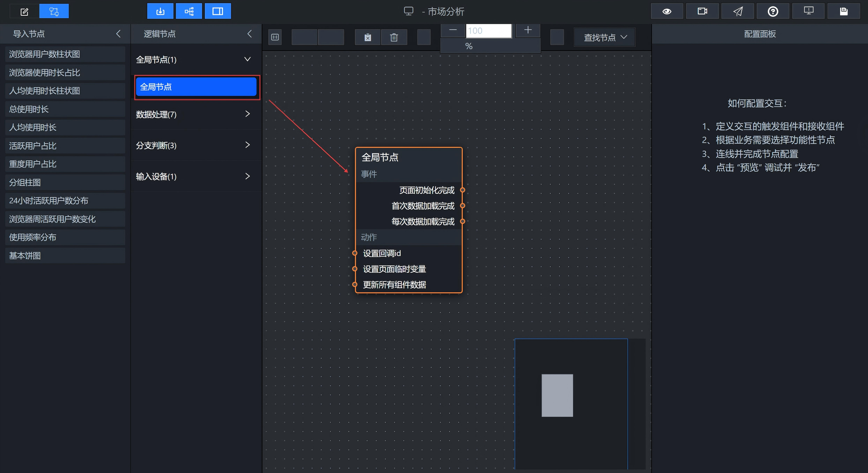
Task: Select 总使用时长 import node
Action: pos(65,109)
